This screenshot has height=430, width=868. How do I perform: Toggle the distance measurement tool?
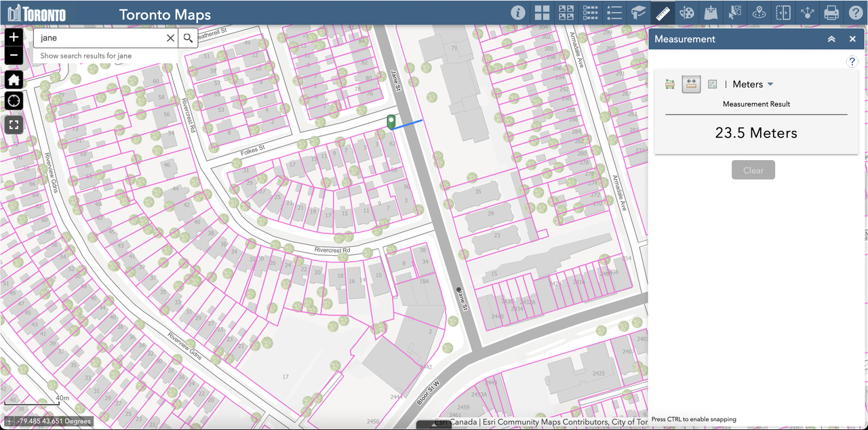pos(691,84)
